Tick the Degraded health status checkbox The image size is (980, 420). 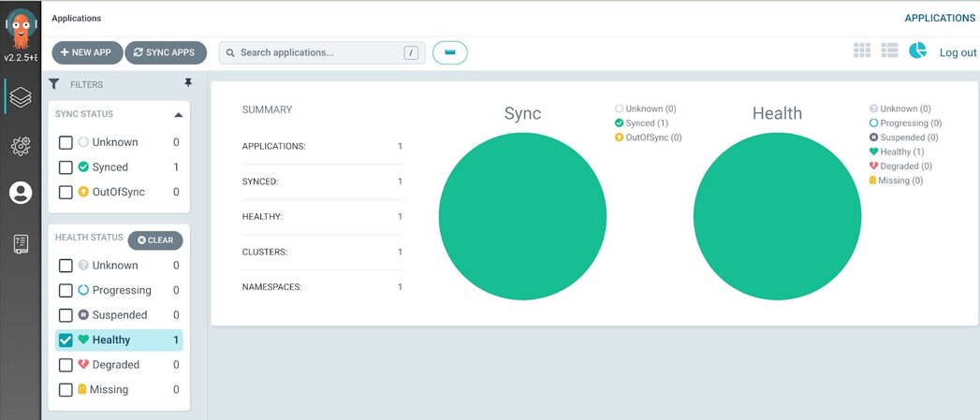[x=66, y=365]
